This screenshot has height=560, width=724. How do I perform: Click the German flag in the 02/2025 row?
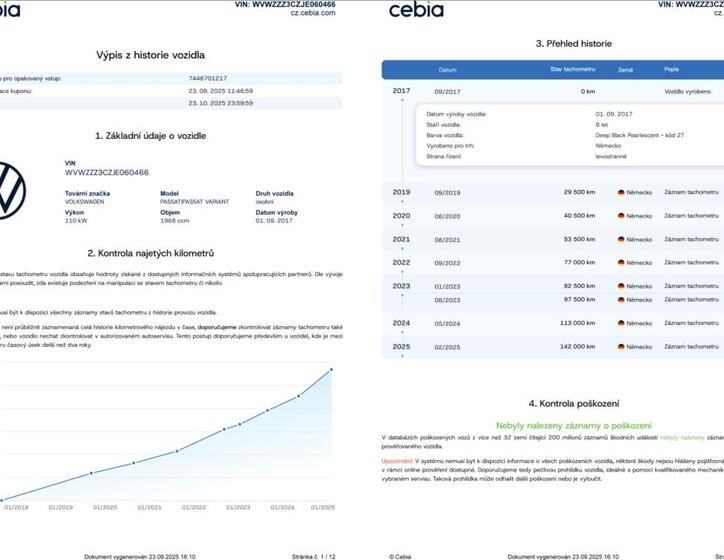point(621,347)
